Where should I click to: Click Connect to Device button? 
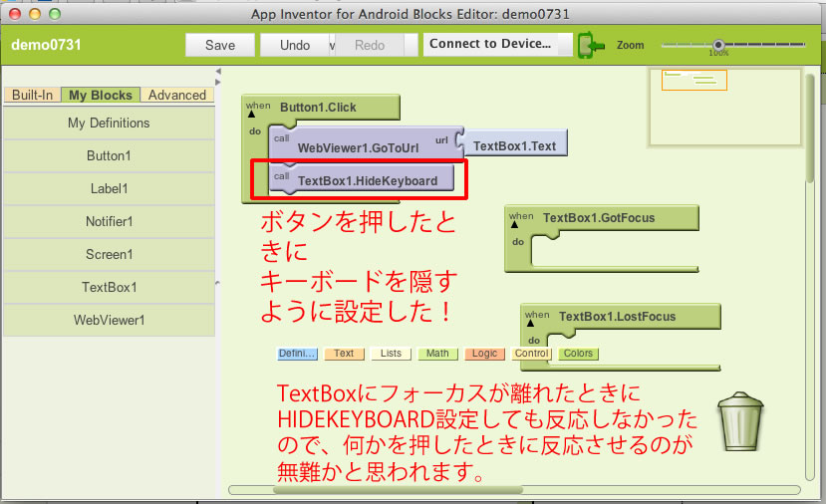(x=497, y=44)
